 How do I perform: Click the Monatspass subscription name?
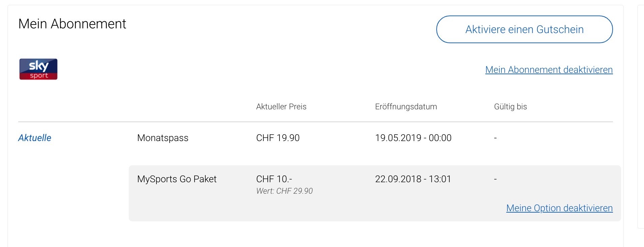click(x=163, y=138)
